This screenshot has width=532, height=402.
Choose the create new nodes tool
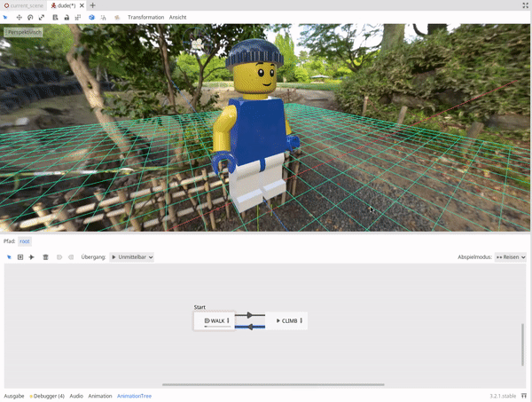20,257
